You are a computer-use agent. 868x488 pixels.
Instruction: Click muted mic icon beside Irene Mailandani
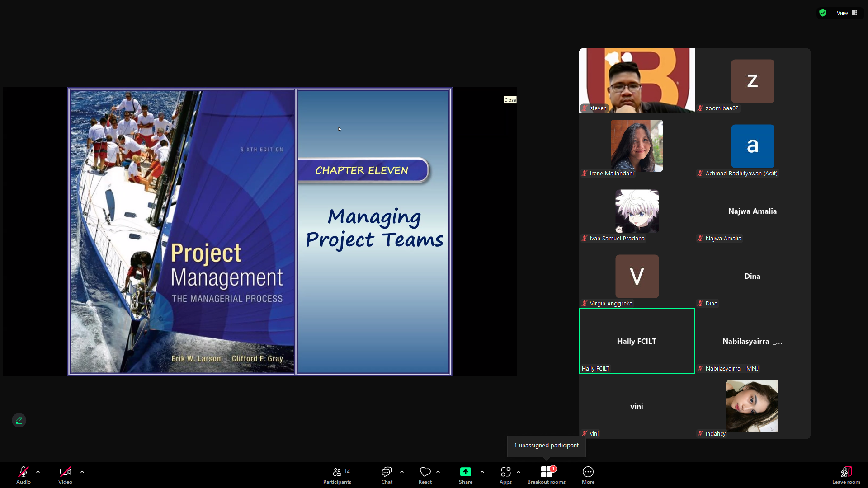(585, 174)
